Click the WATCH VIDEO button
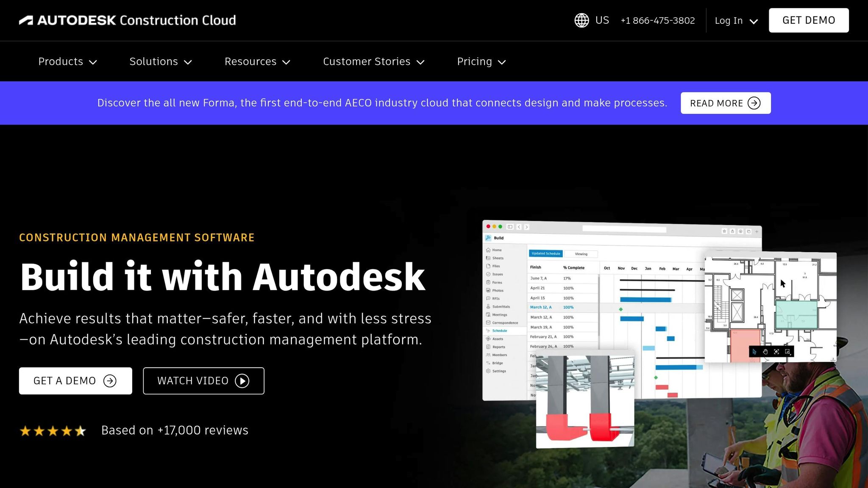The image size is (868, 488). click(203, 381)
